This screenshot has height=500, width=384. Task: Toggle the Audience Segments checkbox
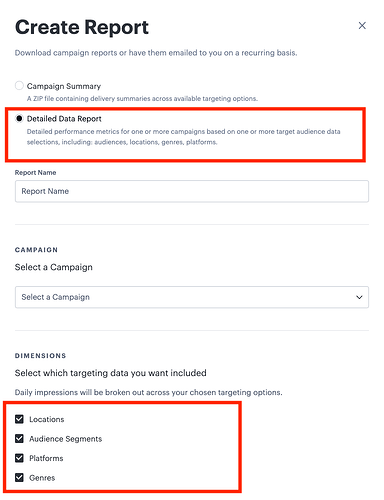[x=19, y=439]
